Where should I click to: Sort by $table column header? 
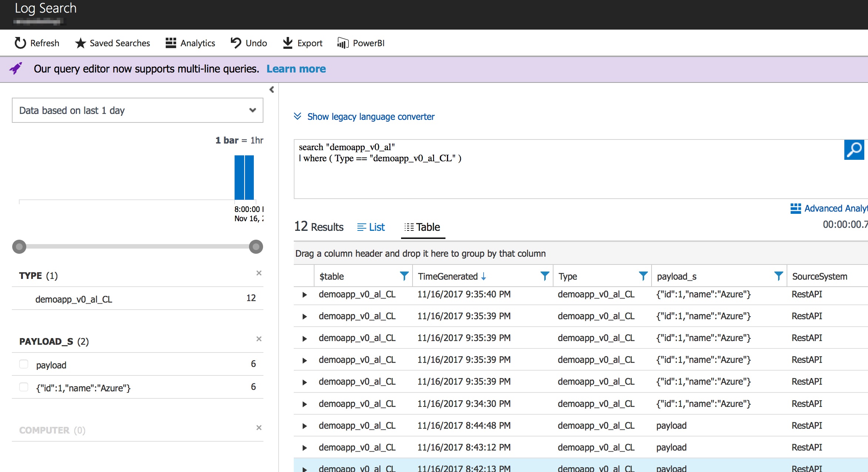332,276
